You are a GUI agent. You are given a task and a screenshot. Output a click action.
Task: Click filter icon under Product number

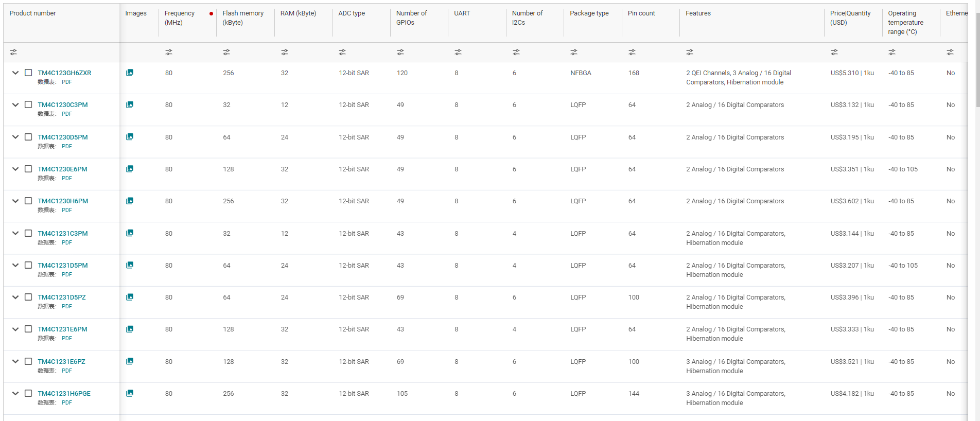[13, 52]
